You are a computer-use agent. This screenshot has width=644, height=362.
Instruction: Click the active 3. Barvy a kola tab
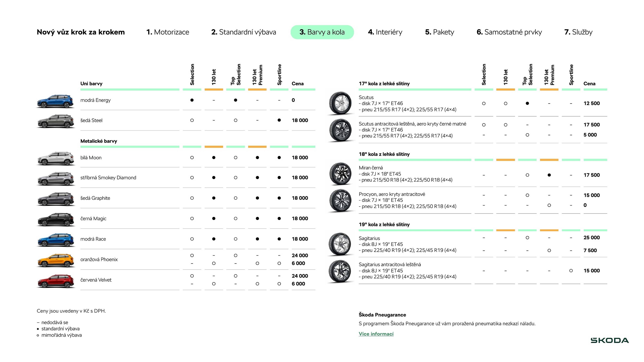coord(322,32)
